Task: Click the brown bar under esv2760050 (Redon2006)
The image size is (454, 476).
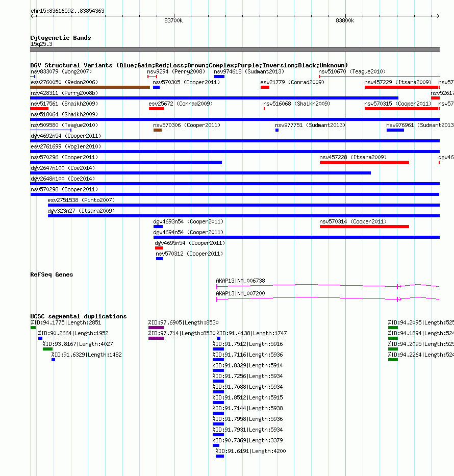Action: click(90, 87)
